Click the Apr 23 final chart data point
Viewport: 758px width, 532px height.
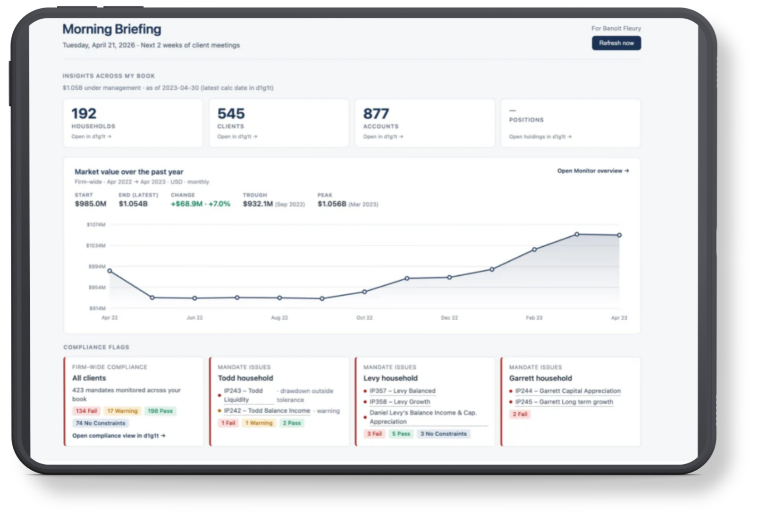pyautogui.click(x=619, y=235)
